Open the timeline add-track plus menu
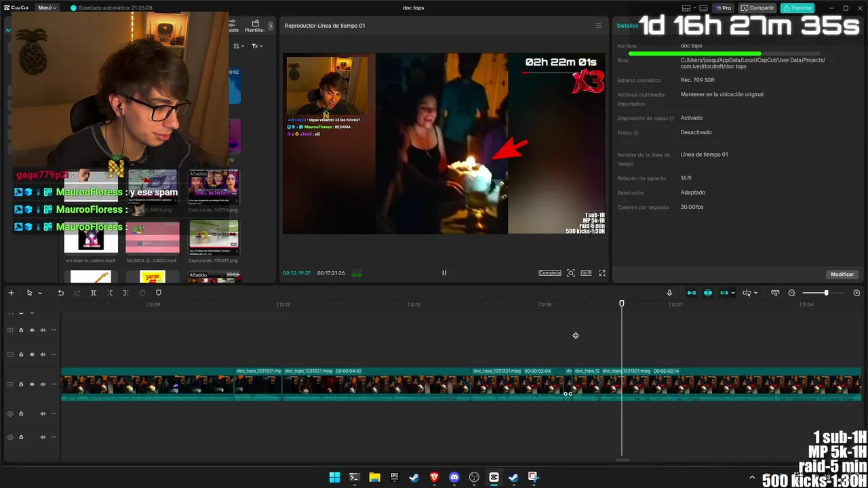The width and height of the screenshot is (868, 488). click(x=11, y=293)
